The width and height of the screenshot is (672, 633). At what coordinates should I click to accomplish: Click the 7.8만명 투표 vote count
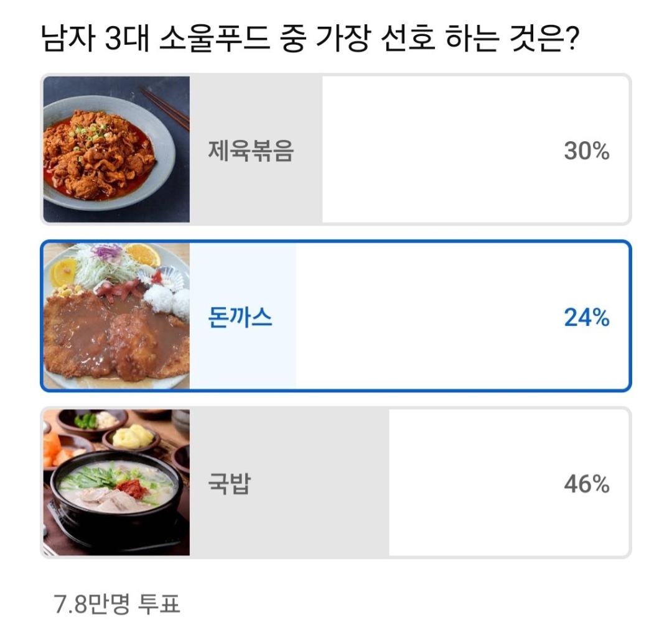(116, 604)
